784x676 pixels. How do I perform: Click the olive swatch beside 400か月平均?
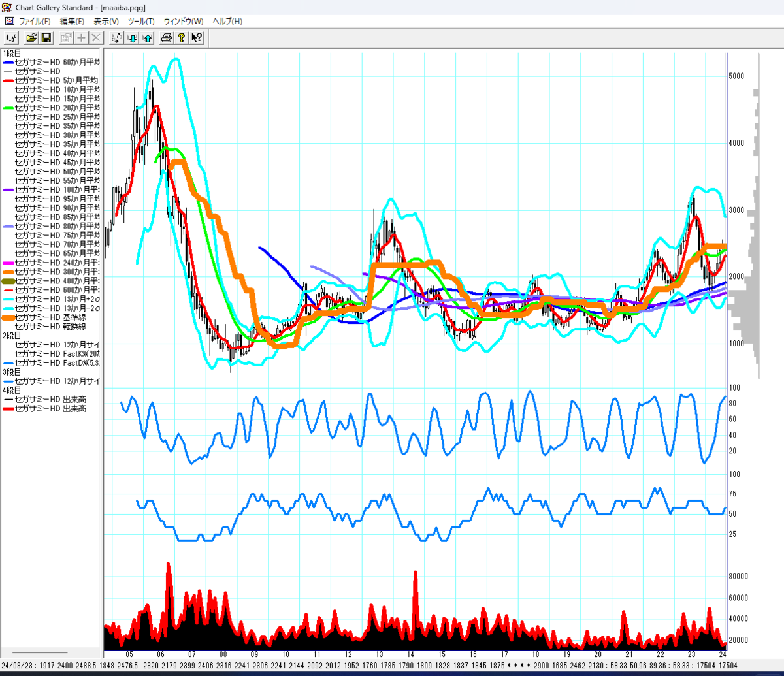8,280
